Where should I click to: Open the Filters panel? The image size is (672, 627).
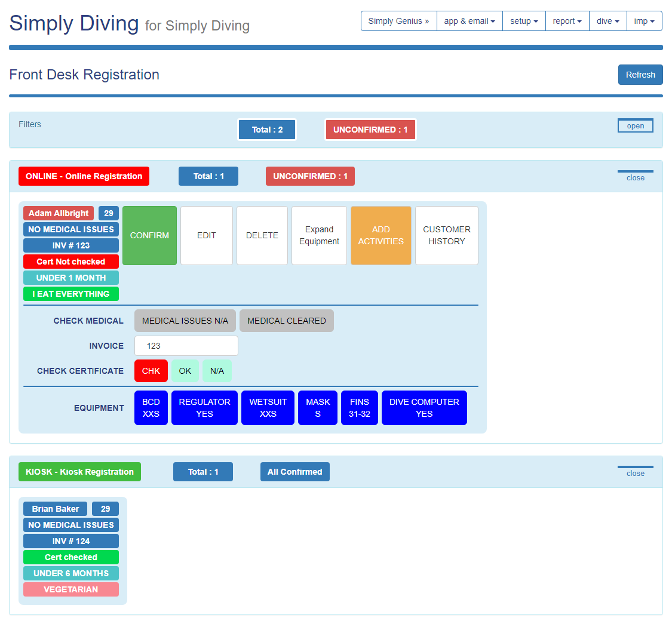(635, 125)
